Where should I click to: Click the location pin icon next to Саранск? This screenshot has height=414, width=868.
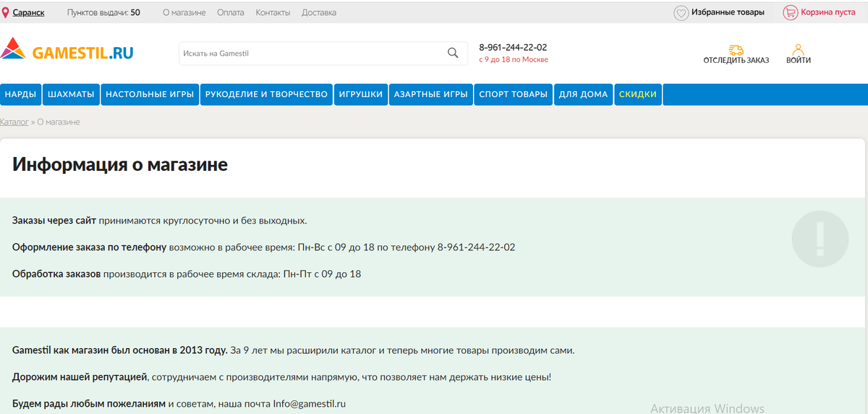click(x=5, y=12)
